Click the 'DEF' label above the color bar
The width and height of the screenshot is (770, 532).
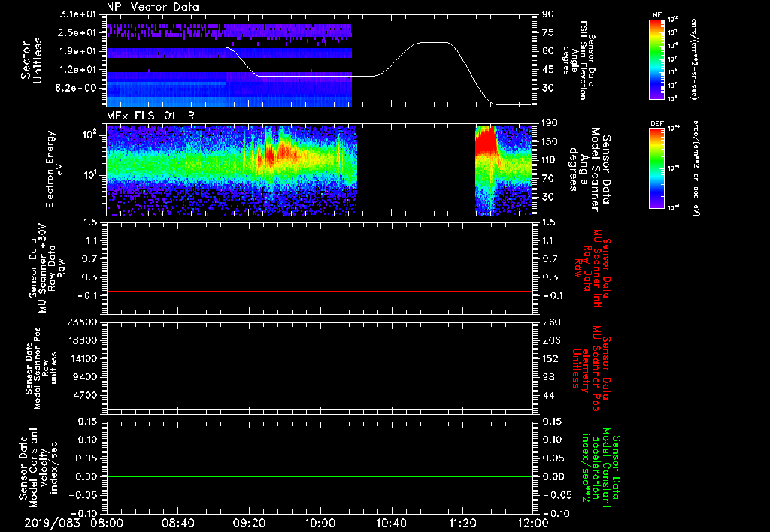point(656,124)
